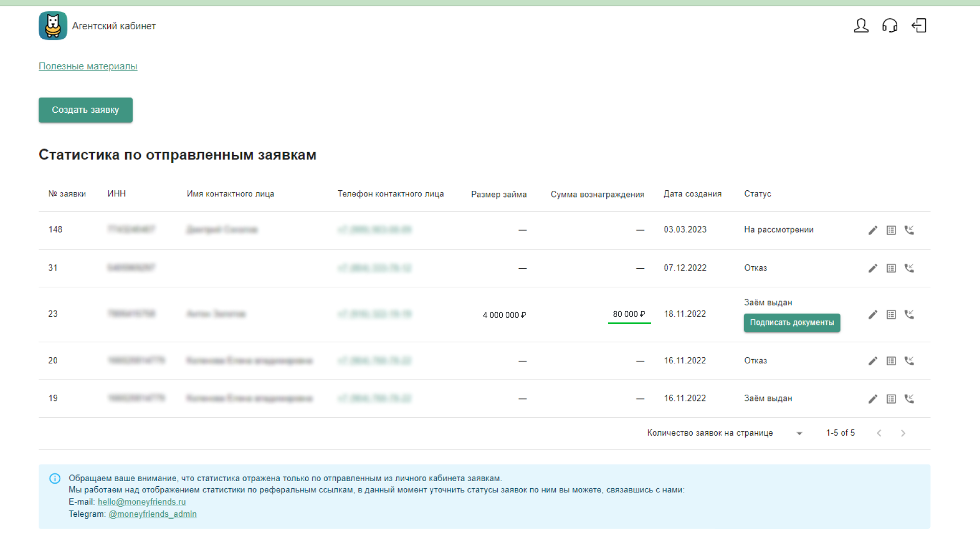This screenshot has width=980, height=551.
Task: Open the @moneyfriends_admin Telegram link
Action: coord(152,514)
